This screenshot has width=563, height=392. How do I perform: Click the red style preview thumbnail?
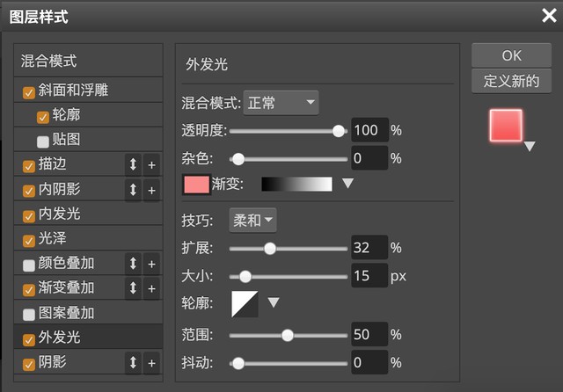(506, 126)
